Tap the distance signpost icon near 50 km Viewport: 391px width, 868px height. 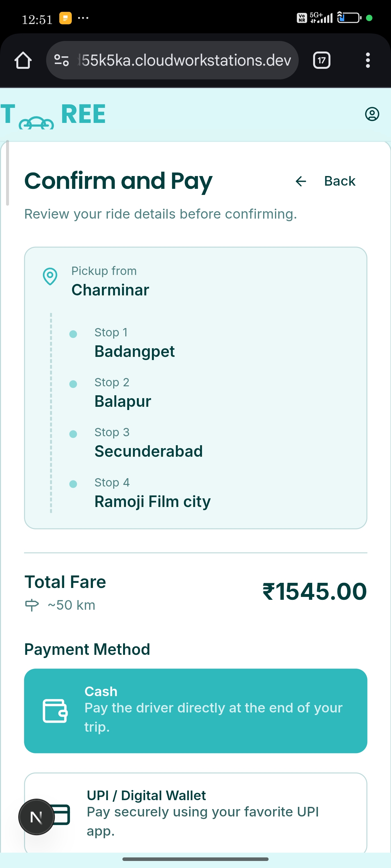point(32,605)
